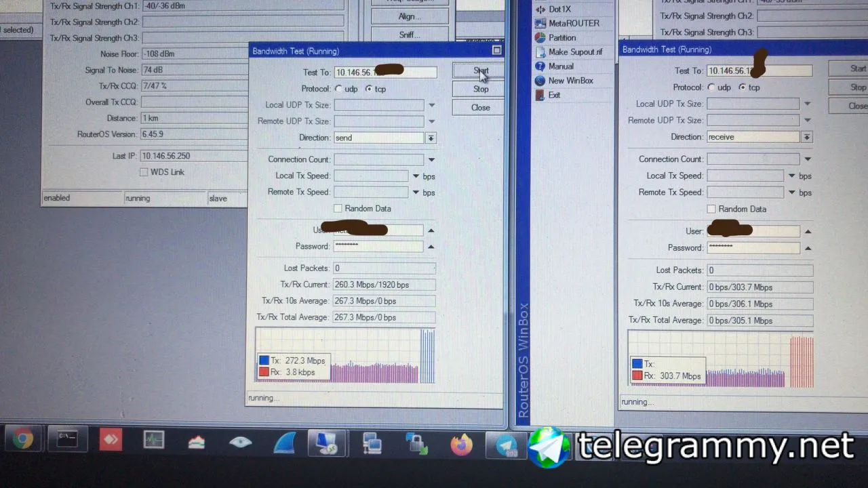
Task: Open Manual from the WinBox menu
Action: tap(561, 66)
